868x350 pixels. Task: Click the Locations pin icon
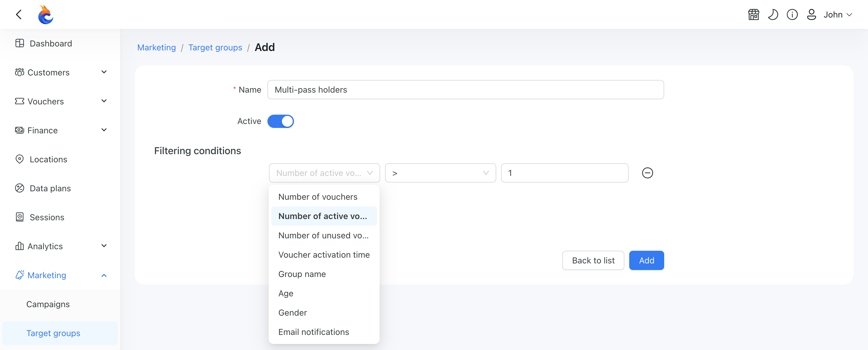[x=20, y=159]
